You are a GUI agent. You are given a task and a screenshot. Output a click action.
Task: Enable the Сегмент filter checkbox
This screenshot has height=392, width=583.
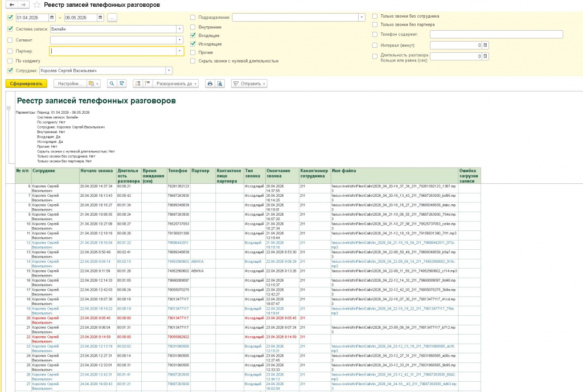(x=10, y=40)
